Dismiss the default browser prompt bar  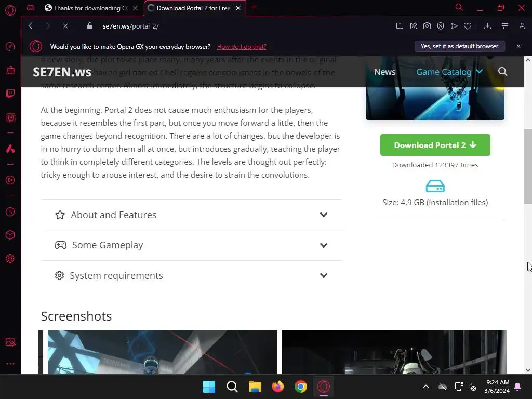tap(518, 46)
